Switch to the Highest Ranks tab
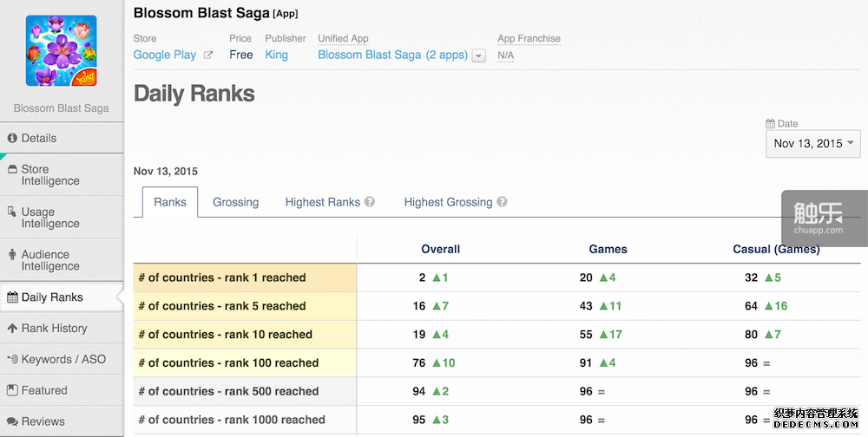 click(323, 202)
